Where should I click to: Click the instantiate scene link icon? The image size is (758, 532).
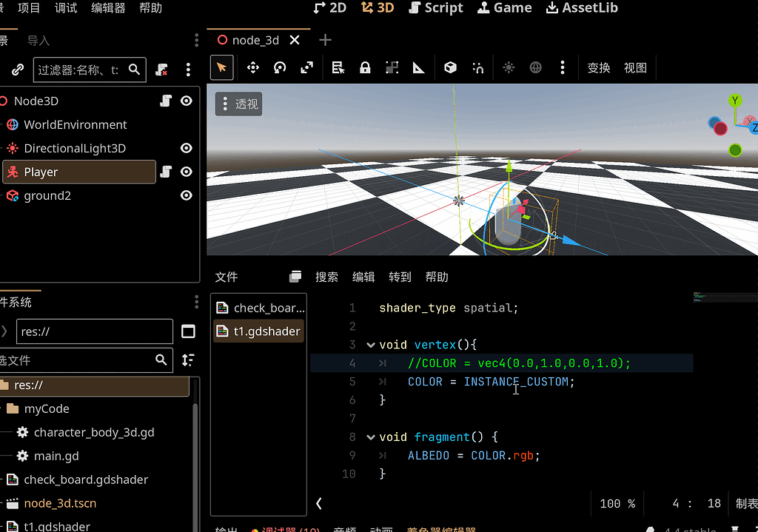(x=18, y=70)
